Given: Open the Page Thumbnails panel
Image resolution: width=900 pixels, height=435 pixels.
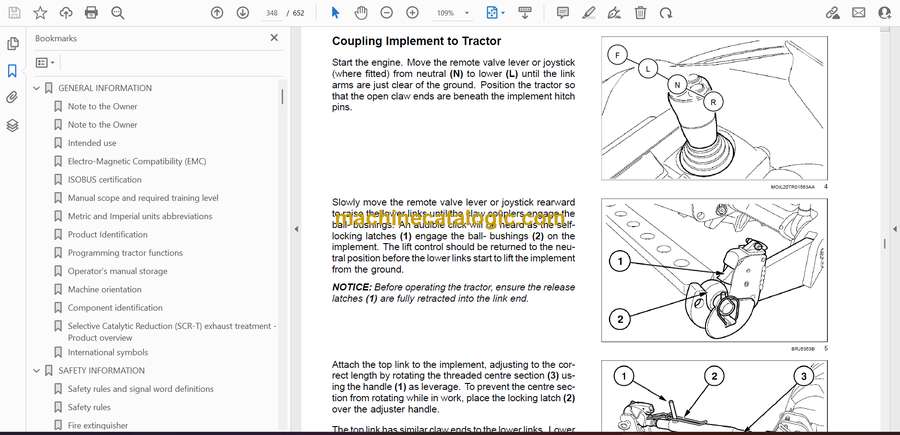Looking at the screenshot, I should pos(13,44).
